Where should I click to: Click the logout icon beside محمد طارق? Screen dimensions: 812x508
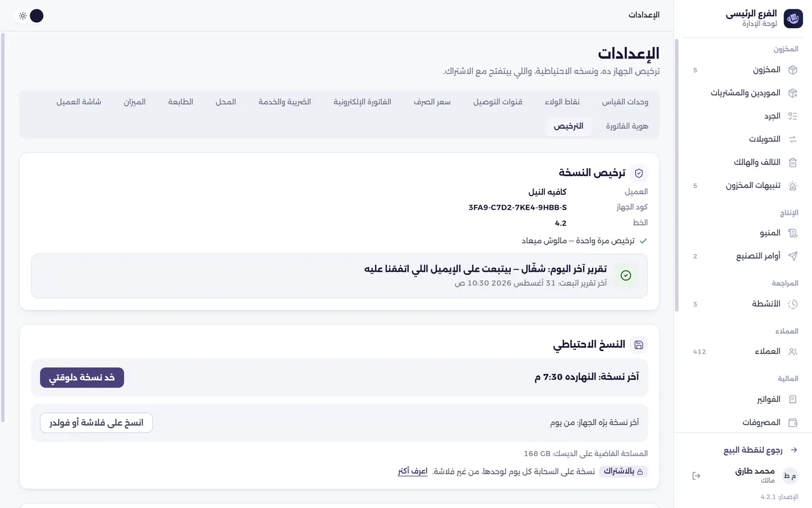pos(696,476)
